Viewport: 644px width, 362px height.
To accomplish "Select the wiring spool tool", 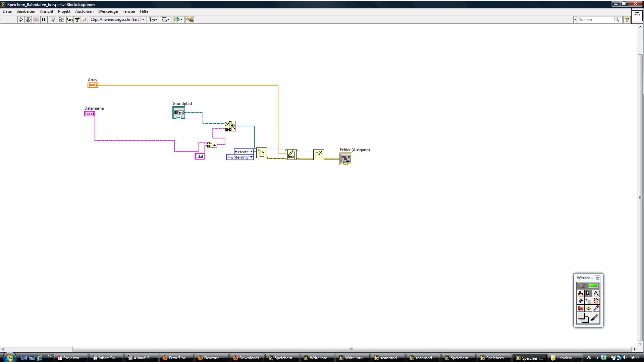I will click(x=581, y=301).
